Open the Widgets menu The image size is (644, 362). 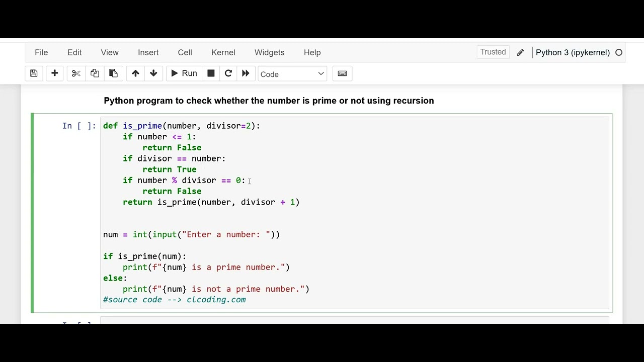[269, 52]
